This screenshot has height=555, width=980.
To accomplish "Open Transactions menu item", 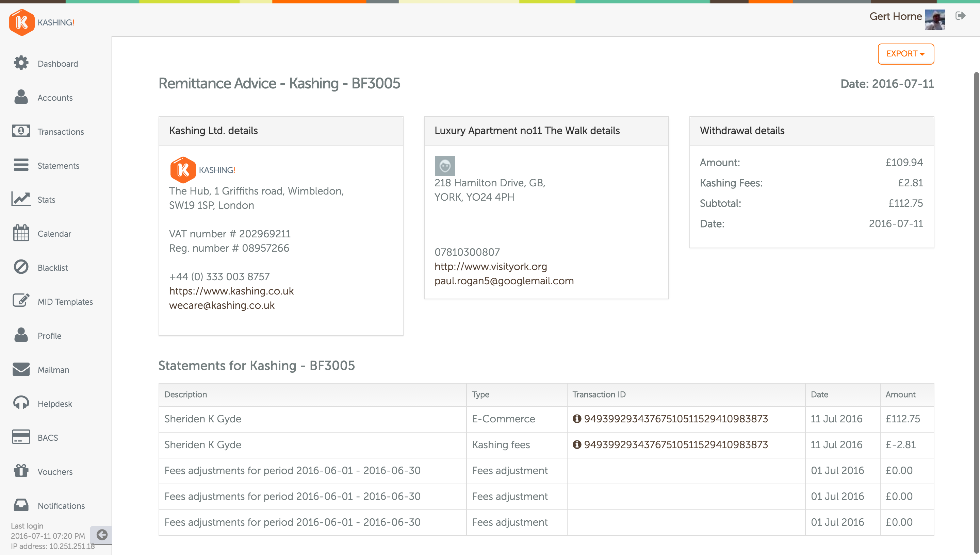I will point(61,132).
